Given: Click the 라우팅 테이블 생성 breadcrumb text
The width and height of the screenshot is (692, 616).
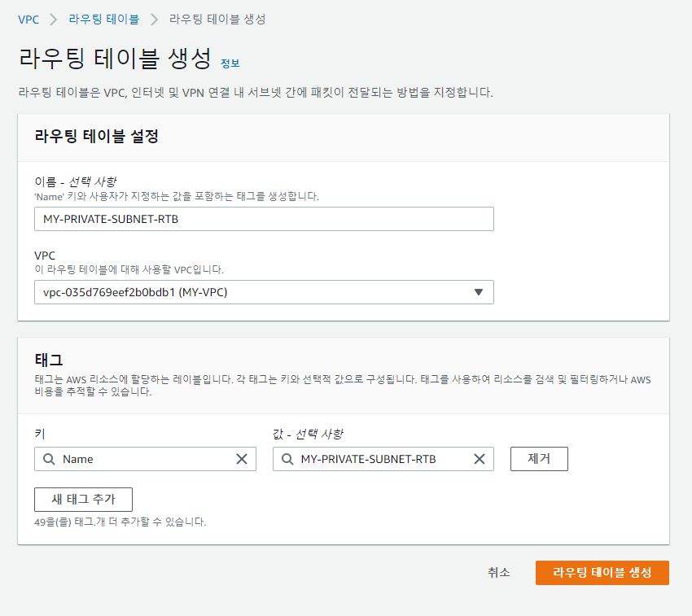Looking at the screenshot, I should [x=217, y=20].
